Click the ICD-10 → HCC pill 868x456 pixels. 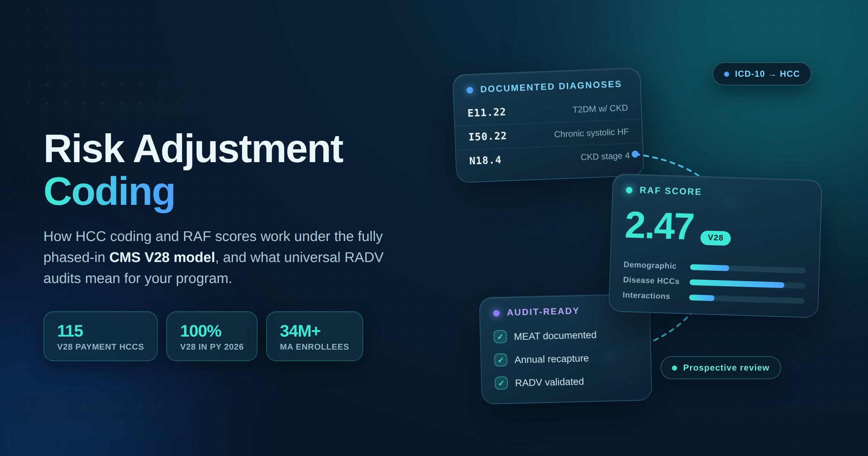pos(762,74)
